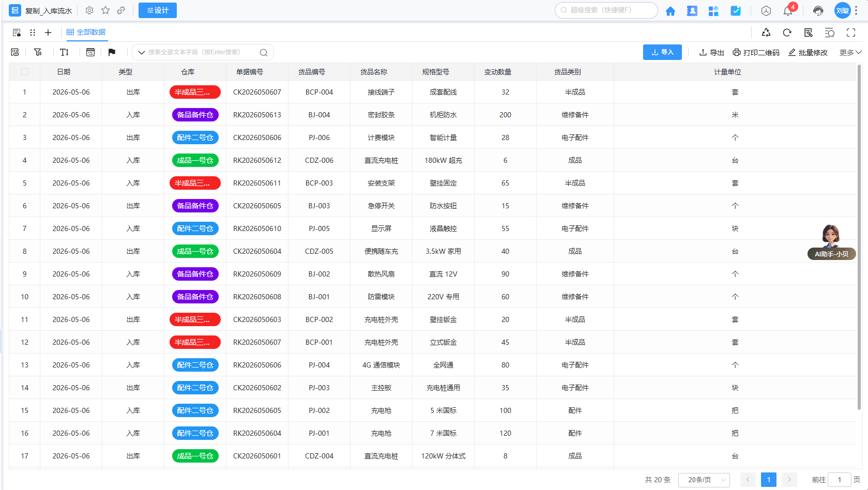
Task: Go to page 1 in the pagination
Action: click(x=769, y=480)
